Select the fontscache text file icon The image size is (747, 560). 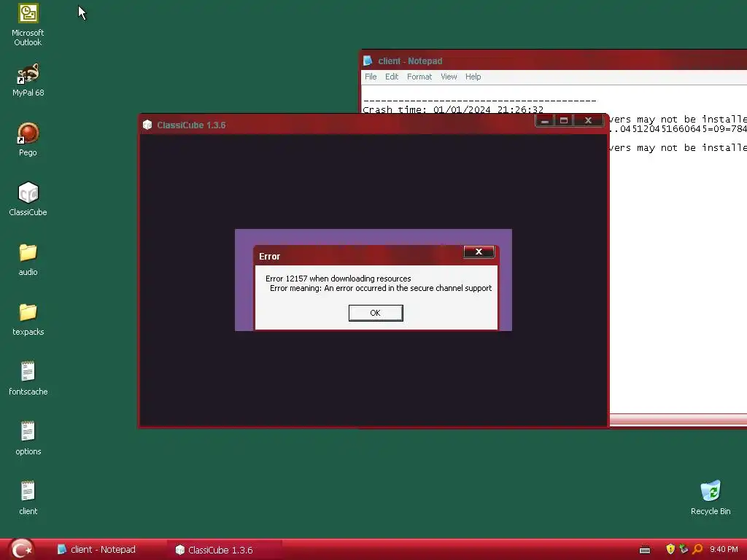point(28,379)
